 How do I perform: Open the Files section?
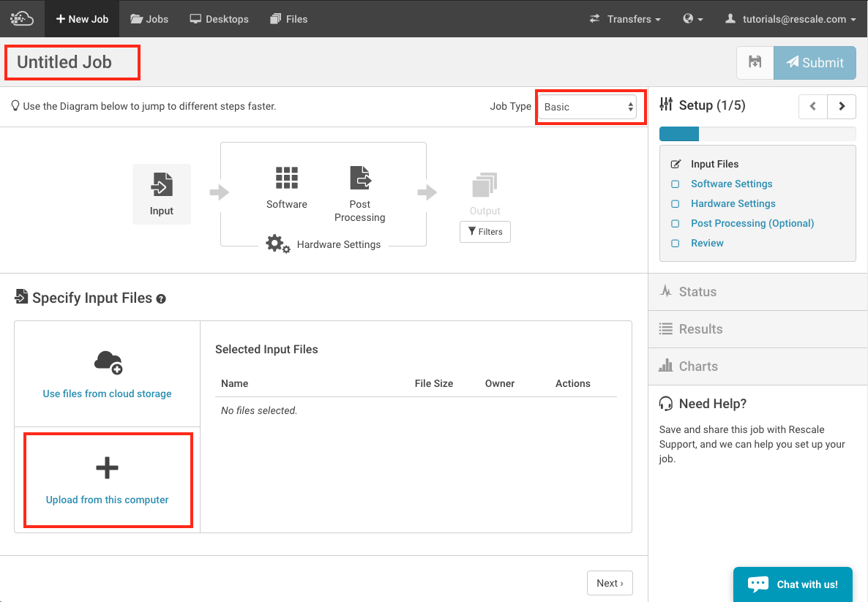click(289, 19)
